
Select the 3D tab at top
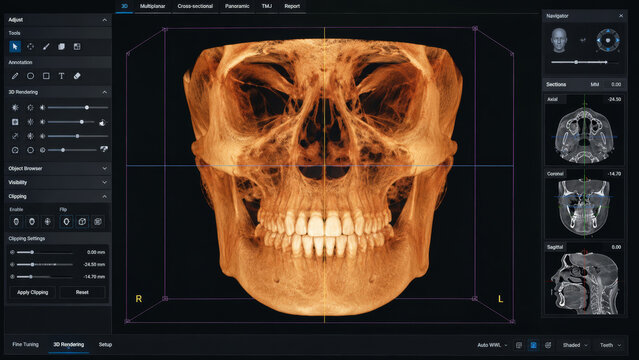pos(124,6)
